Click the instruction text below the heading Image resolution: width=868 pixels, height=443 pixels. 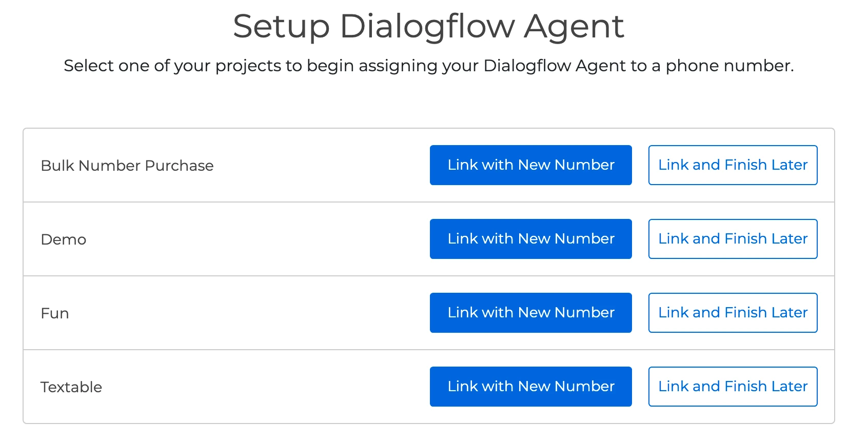429,66
